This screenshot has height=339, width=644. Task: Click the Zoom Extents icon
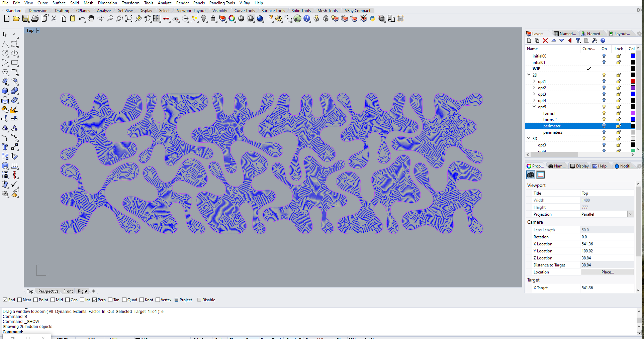129,19
